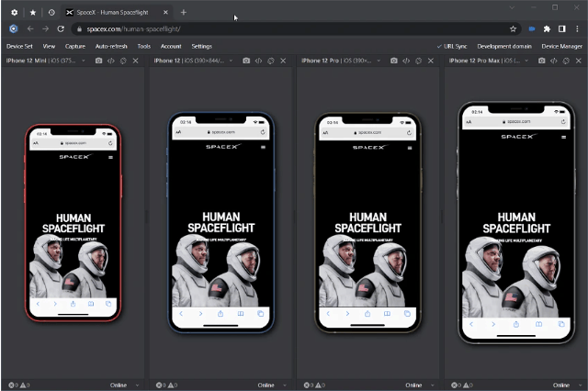Go back to previous page
Viewport: 588px width, 391px height.
[x=30, y=28]
